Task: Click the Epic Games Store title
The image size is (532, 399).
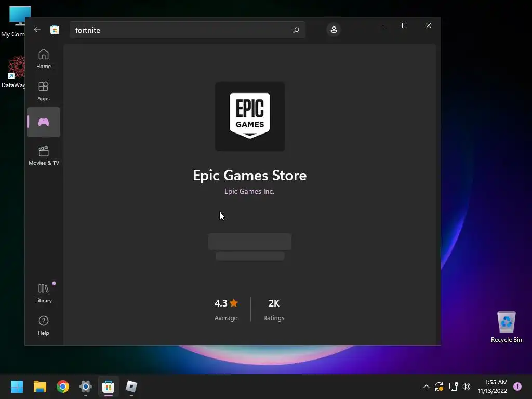Action: 250,176
